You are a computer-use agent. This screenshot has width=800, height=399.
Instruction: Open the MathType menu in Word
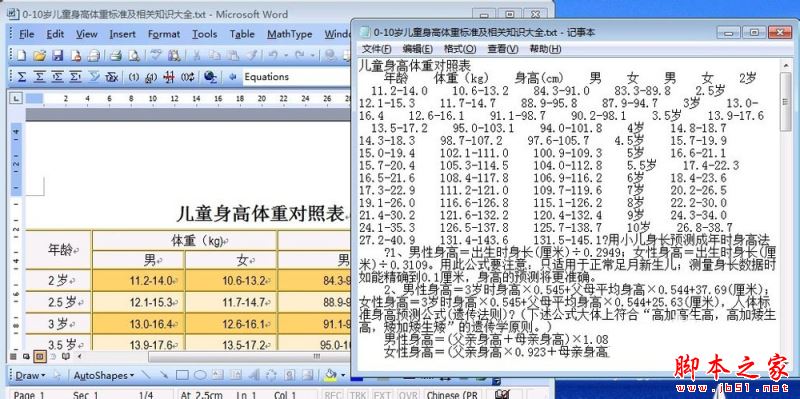tap(289, 34)
